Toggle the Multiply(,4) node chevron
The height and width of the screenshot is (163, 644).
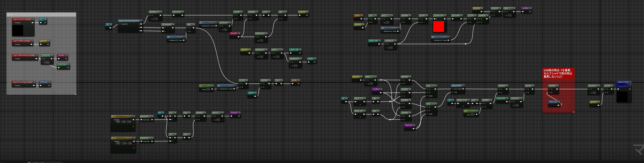[301, 59]
